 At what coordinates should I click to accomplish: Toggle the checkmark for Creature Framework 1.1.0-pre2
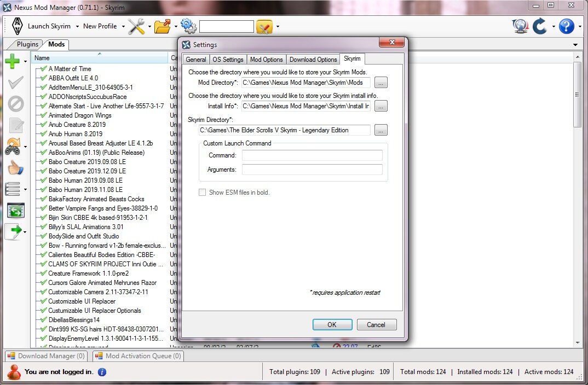(x=44, y=273)
